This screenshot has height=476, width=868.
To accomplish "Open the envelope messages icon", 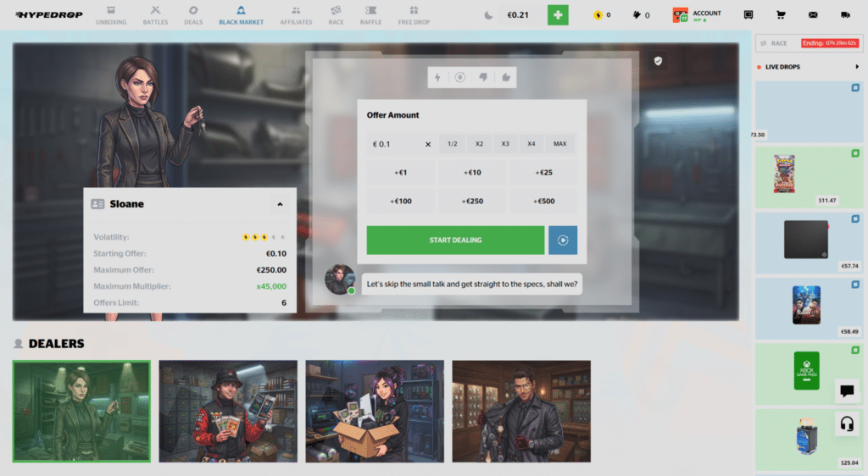I will (x=813, y=15).
